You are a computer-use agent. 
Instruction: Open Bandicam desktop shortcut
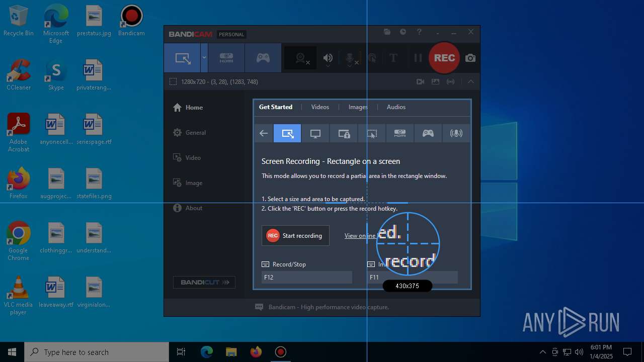(x=131, y=21)
